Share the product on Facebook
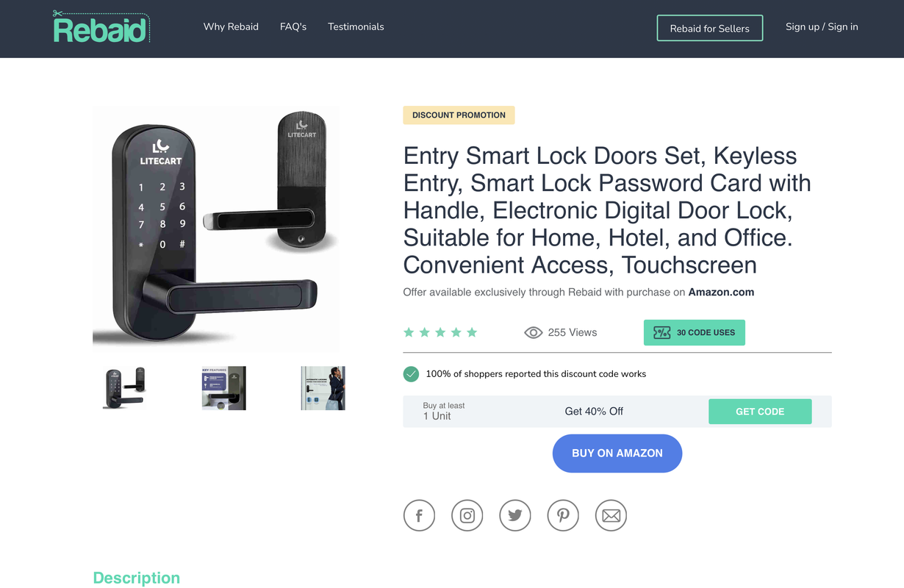Viewport: 904px width, 588px height. (419, 515)
